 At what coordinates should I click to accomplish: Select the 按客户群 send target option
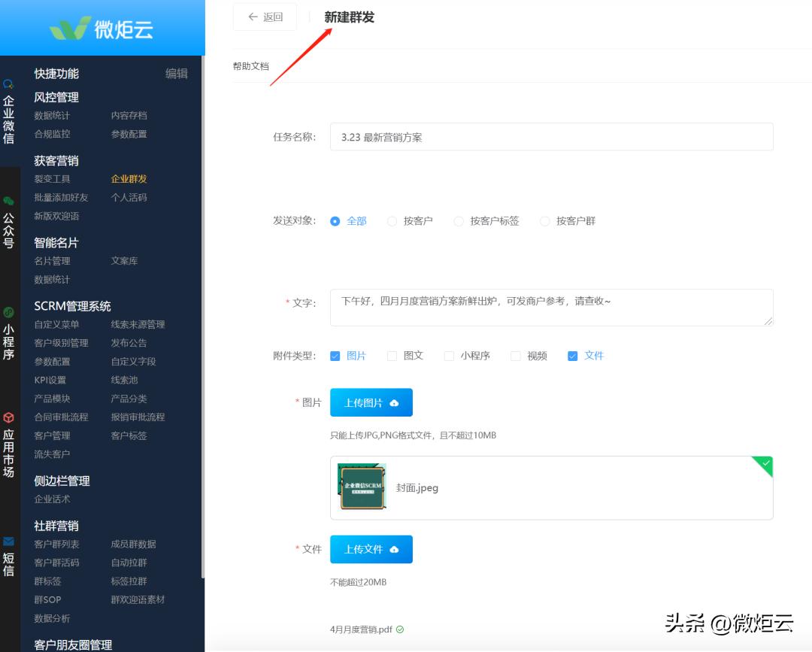point(544,221)
